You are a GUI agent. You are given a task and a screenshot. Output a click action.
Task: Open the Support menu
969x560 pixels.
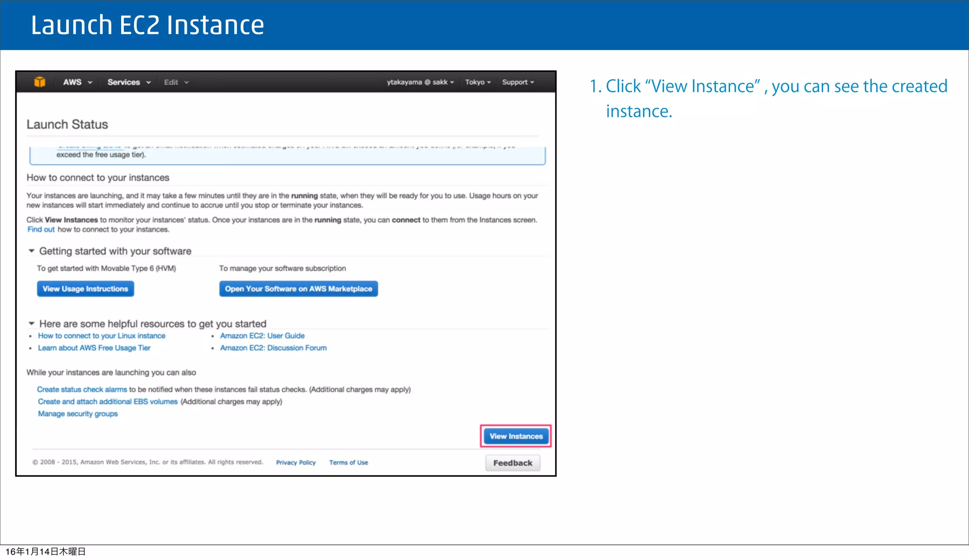518,82
